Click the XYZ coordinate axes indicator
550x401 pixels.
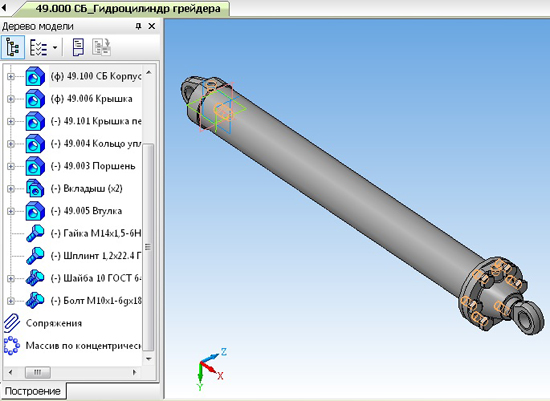click(x=211, y=368)
